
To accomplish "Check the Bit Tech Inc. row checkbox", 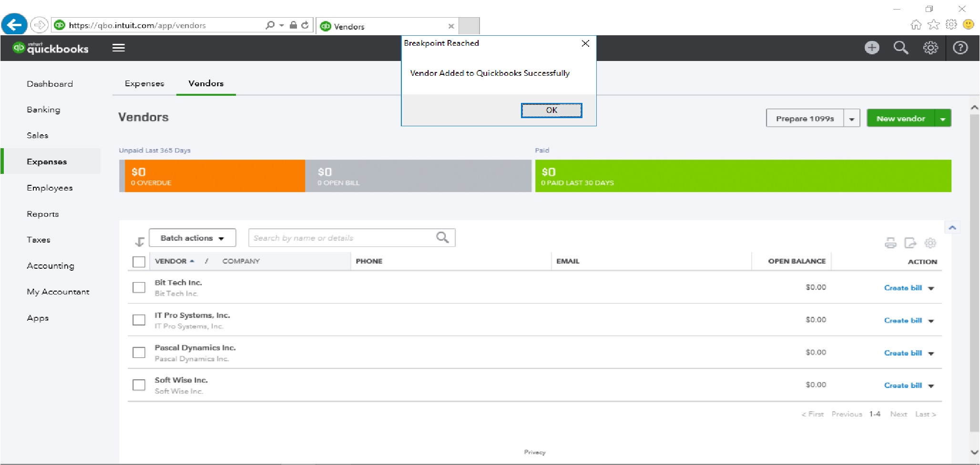I will click(139, 287).
